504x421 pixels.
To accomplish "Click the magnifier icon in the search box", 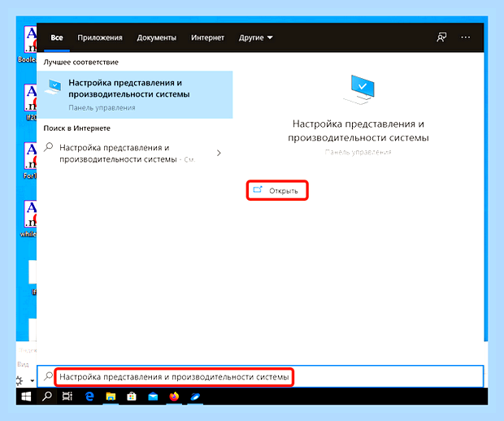I will (x=48, y=375).
